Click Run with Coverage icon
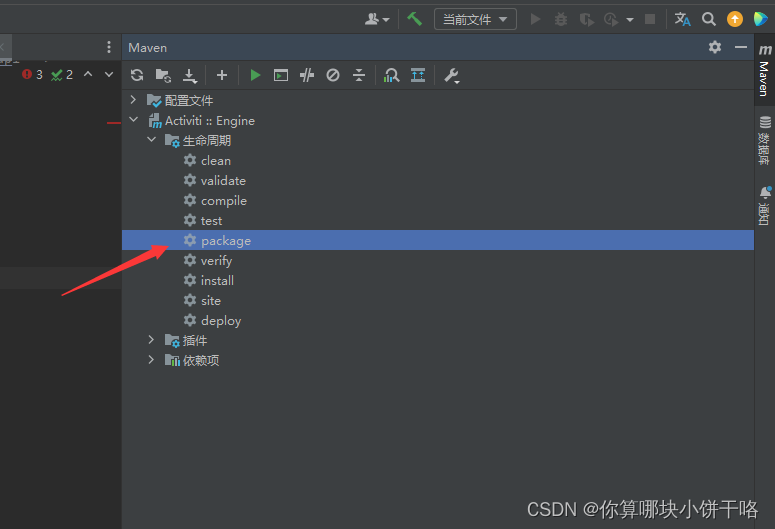This screenshot has width=775, height=529. pos(586,20)
